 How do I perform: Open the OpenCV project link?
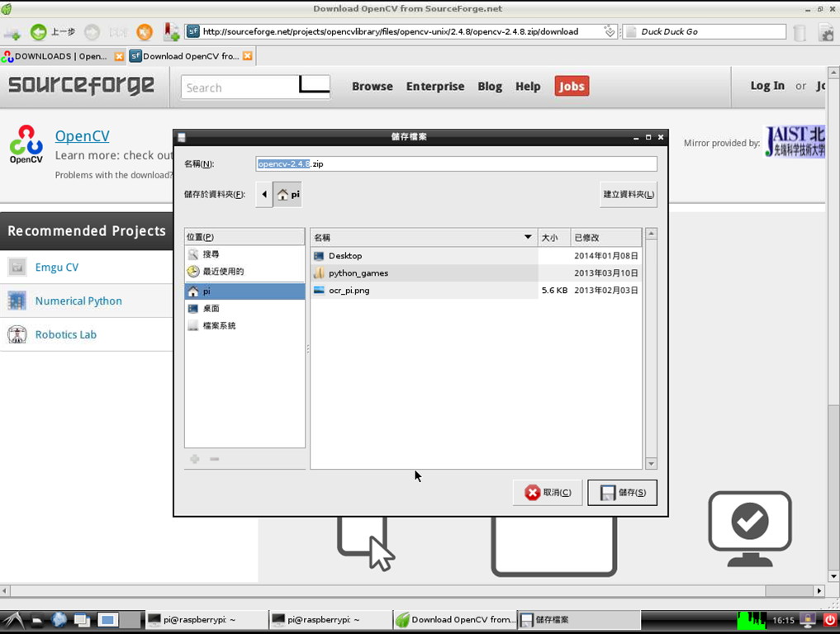82,136
